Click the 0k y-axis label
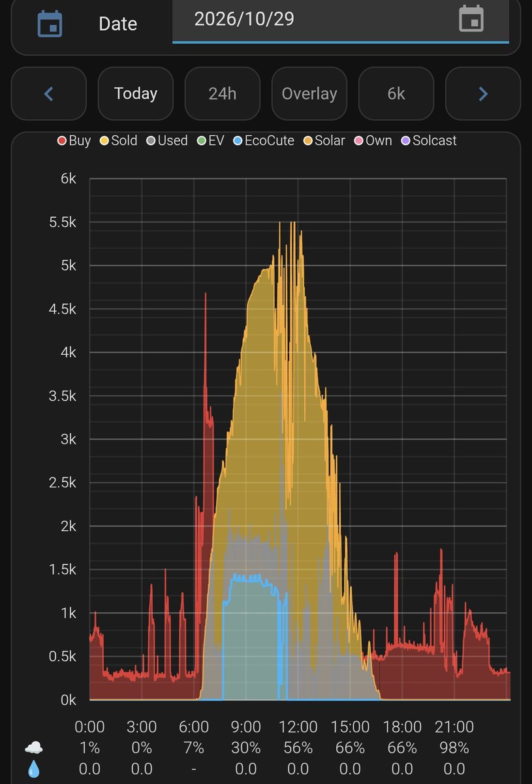532x784 pixels. [x=67, y=700]
